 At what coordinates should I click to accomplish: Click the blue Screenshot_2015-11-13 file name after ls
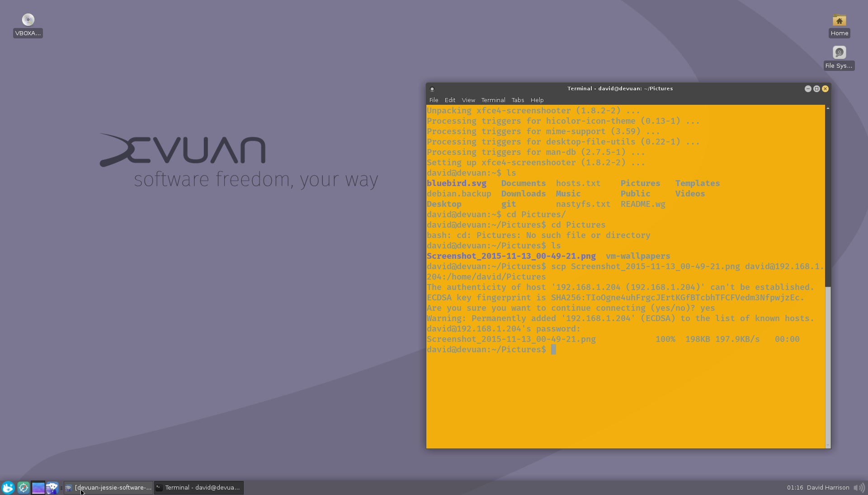click(x=511, y=256)
